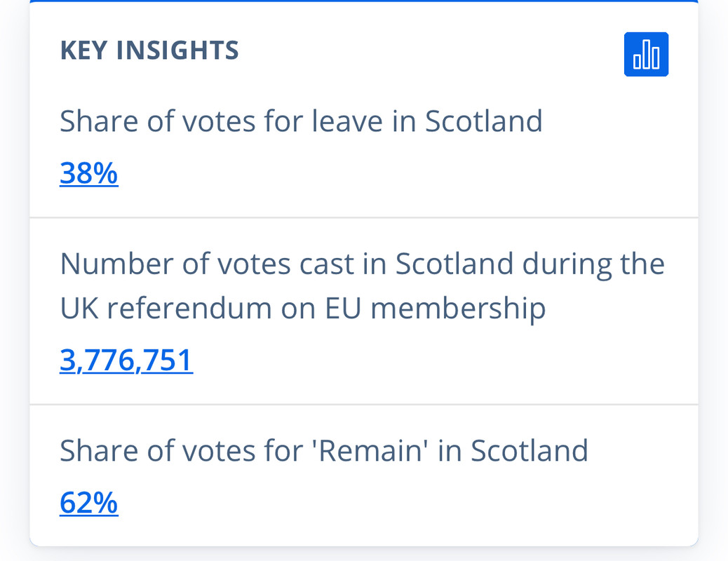Click the 'UK referendum on EU membership' line
Screen dimensions: 728x561
coord(303,308)
